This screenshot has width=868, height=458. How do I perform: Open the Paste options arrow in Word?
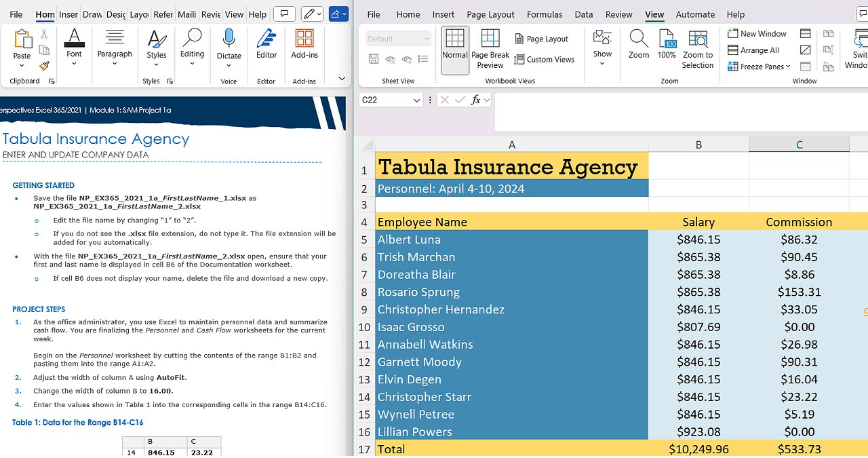tap(22, 65)
